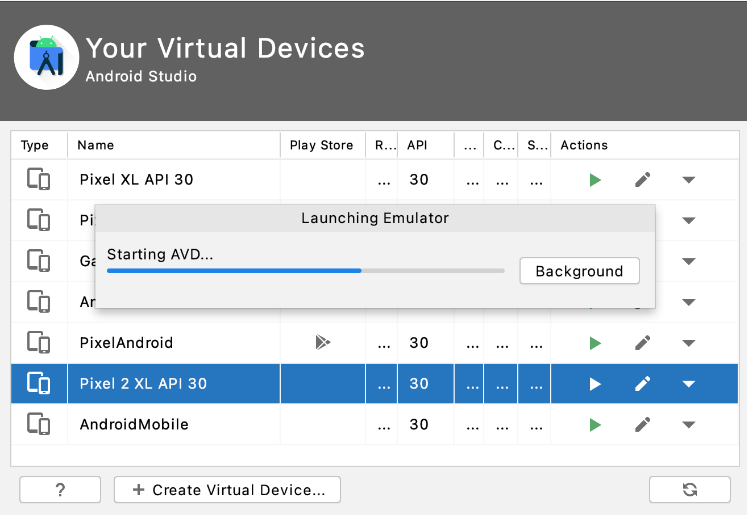The height and width of the screenshot is (515, 747).
Task: Launch the PixelAndroid emulator
Action: coord(595,343)
